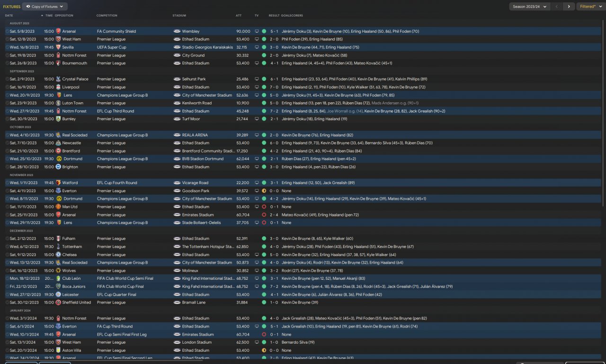Click the Boca Juniors club badge

58,286
